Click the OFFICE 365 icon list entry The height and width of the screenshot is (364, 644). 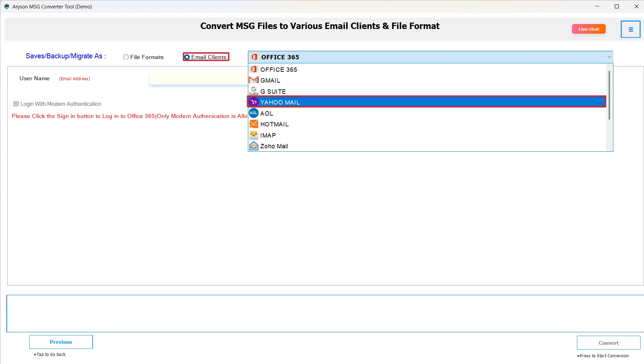coord(254,69)
